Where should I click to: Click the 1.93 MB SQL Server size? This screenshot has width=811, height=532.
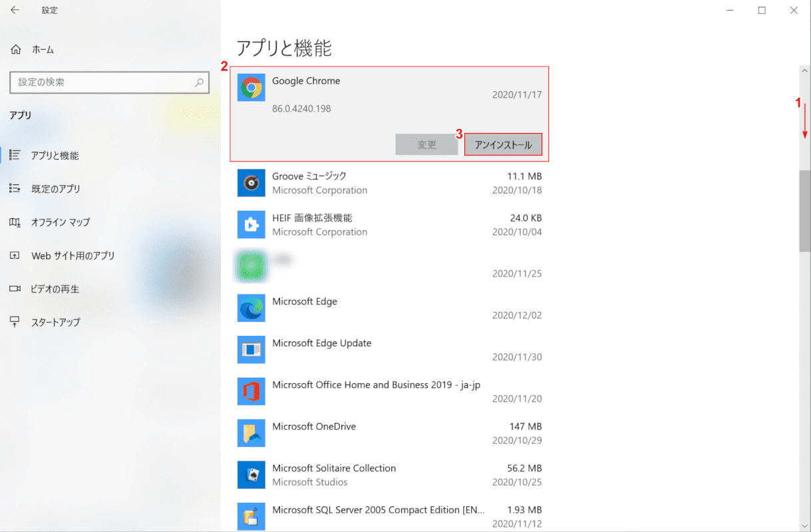(x=524, y=511)
